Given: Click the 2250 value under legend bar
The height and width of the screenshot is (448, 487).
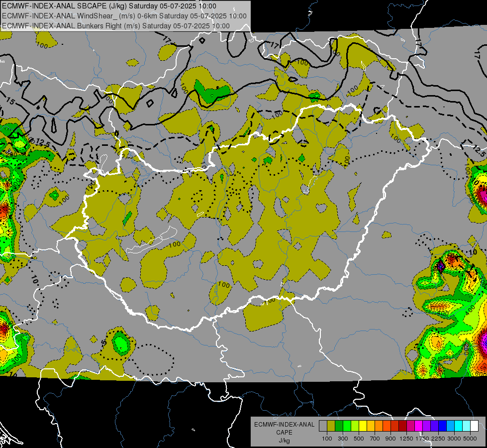Looking at the screenshot, I should pyautogui.click(x=438, y=439).
